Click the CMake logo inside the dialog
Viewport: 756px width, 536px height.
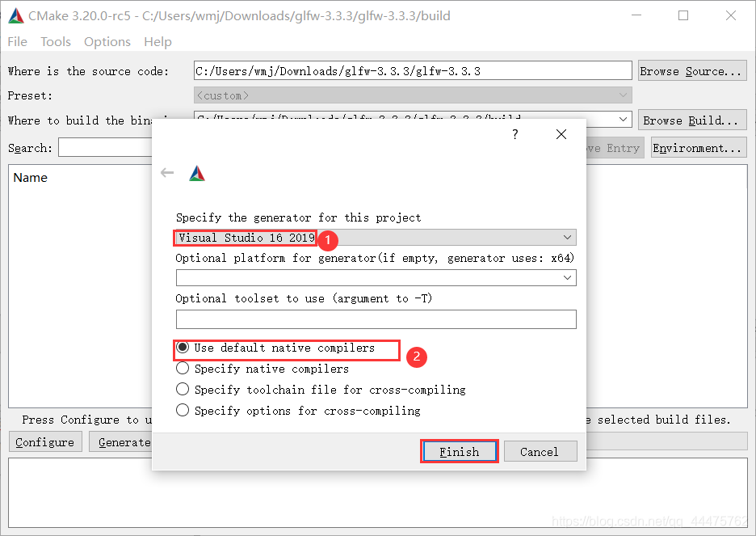pos(197,173)
